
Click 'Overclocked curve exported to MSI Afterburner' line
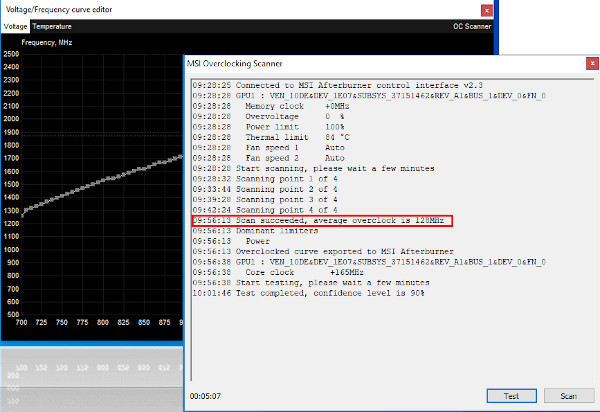coord(323,251)
